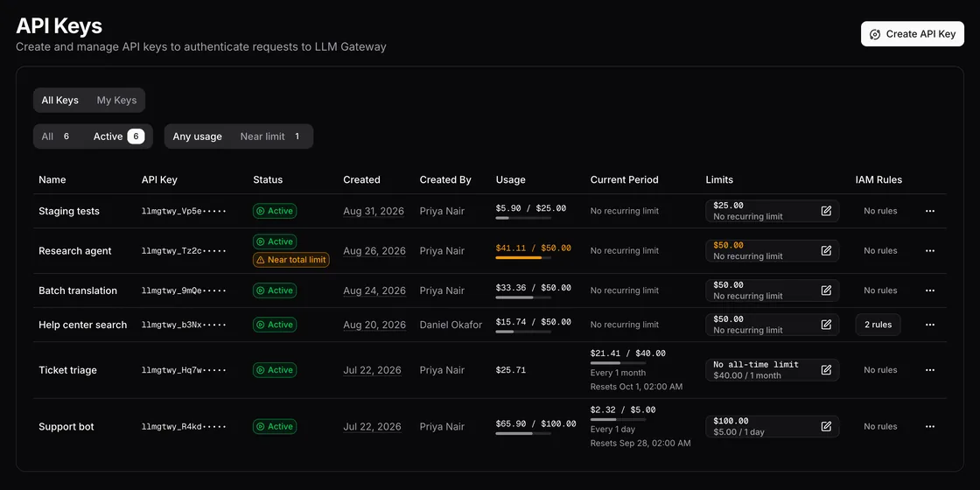Click the Near total limit warning badge
The height and width of the screenshot is (490, 980).
pyautogui.click(x=291, y=260)
